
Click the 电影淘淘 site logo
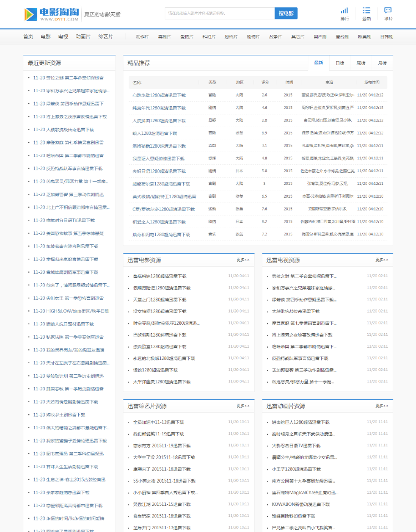[x=52, y=14]
